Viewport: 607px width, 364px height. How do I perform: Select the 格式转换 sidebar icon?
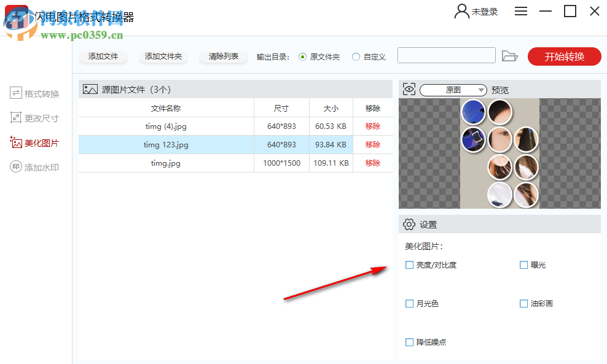(16, 93)
